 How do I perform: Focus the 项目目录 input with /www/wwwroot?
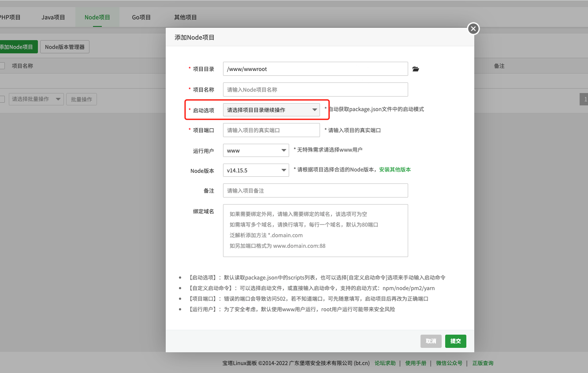pyautogui.click(x=316, y=69)
